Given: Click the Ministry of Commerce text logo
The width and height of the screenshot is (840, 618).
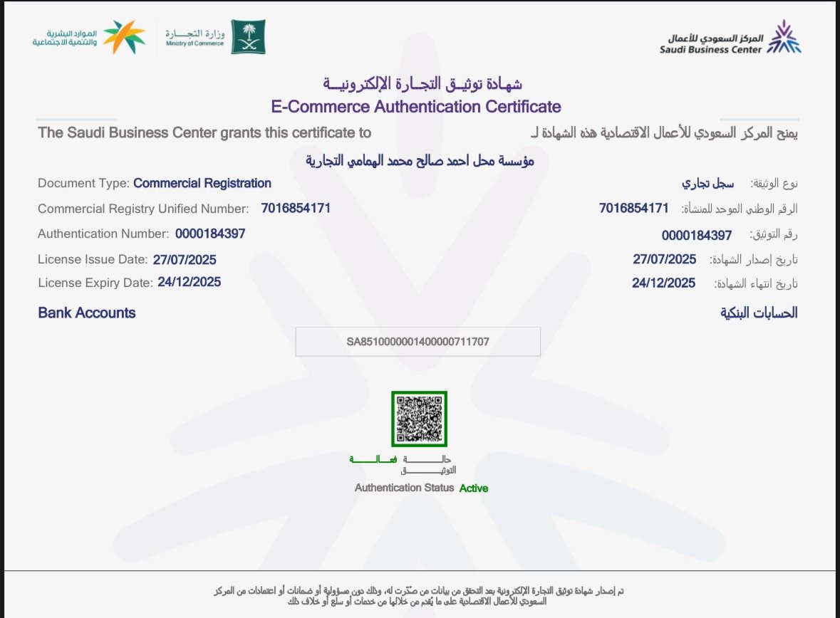Looking at the screenshot, I should (x=195, y=38).
